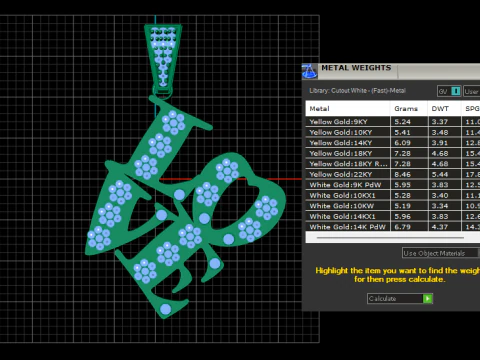Click the metal table's horizontal scrollbar
The width and height of the screenshot is (480, 360).
(x=390, y=238)
